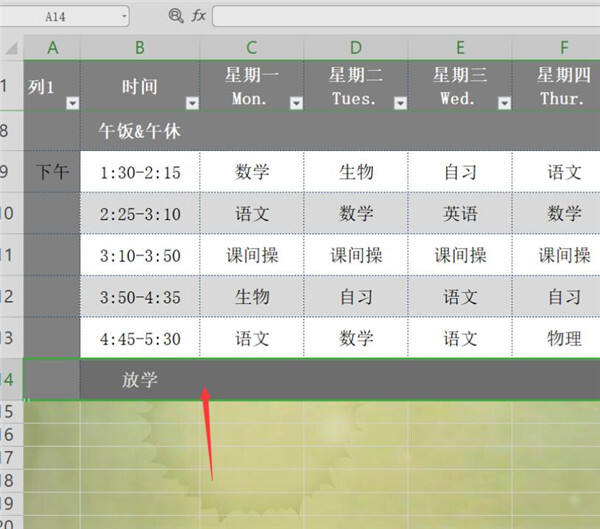Click the 1:30-2:15 time cell

[140, 172]
